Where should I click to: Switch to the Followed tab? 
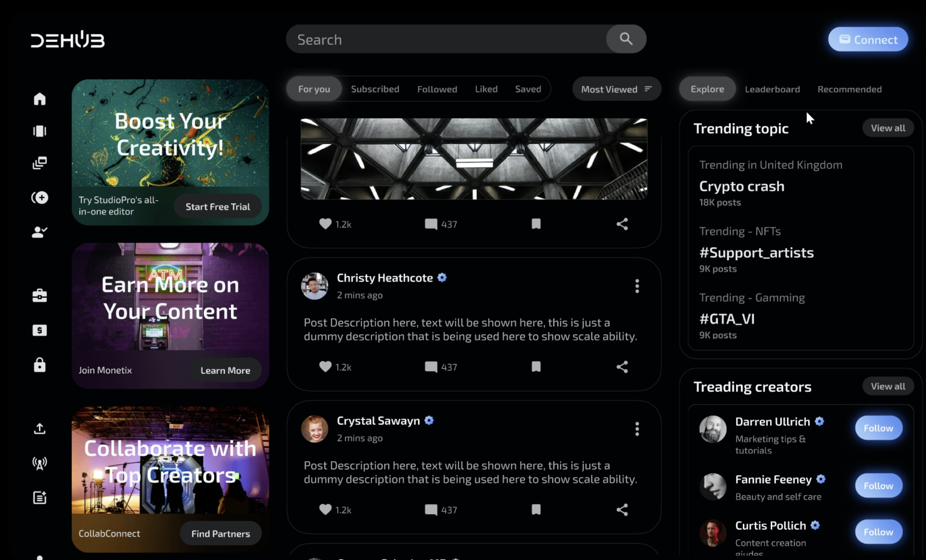pyautogui.click(x=437, y=89)
